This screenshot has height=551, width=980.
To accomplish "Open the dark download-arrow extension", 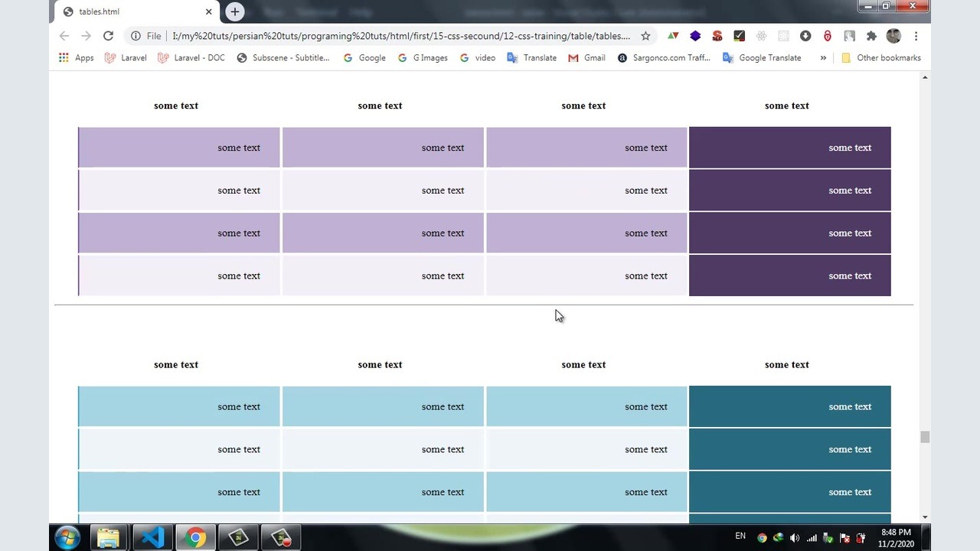I will (805, 36).
